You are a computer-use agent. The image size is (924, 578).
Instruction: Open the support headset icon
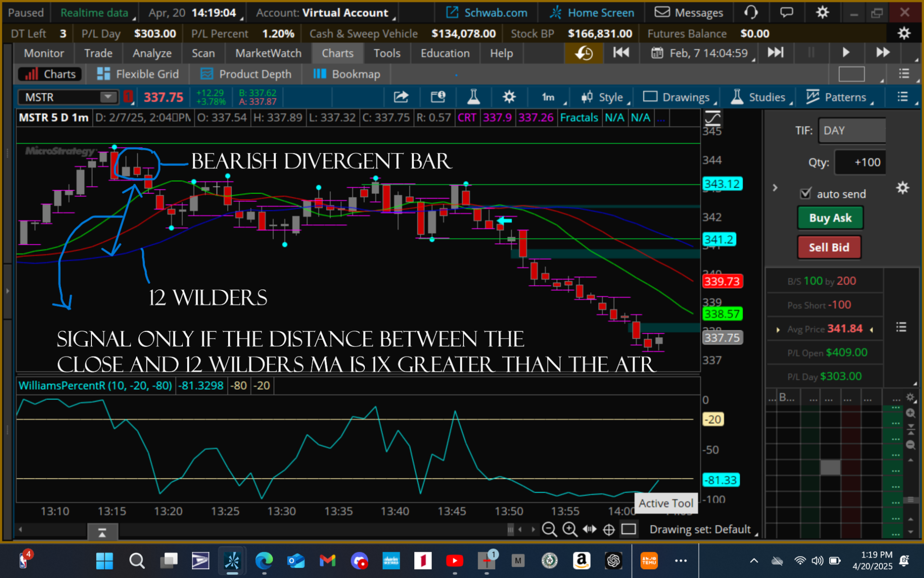point(751,13)
